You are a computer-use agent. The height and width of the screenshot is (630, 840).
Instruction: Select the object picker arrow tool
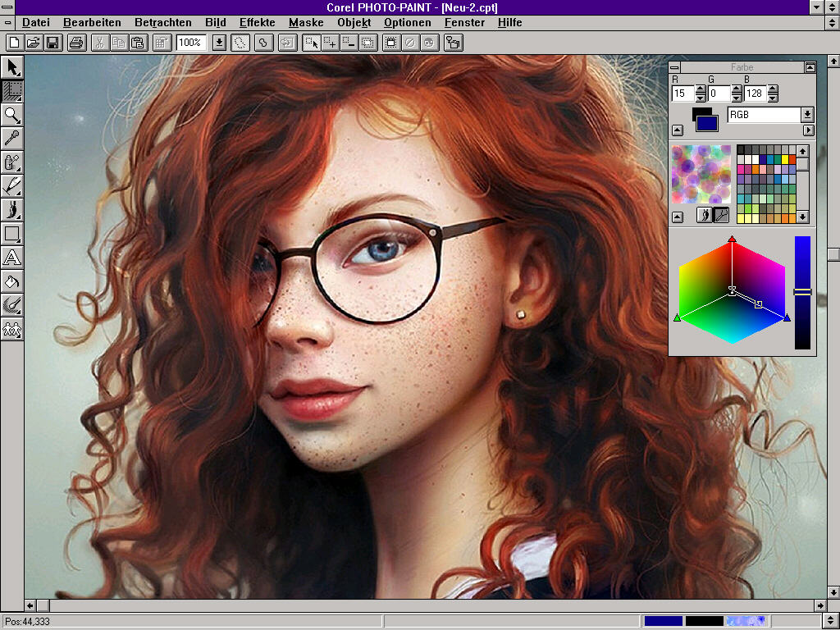coord(12,67)
